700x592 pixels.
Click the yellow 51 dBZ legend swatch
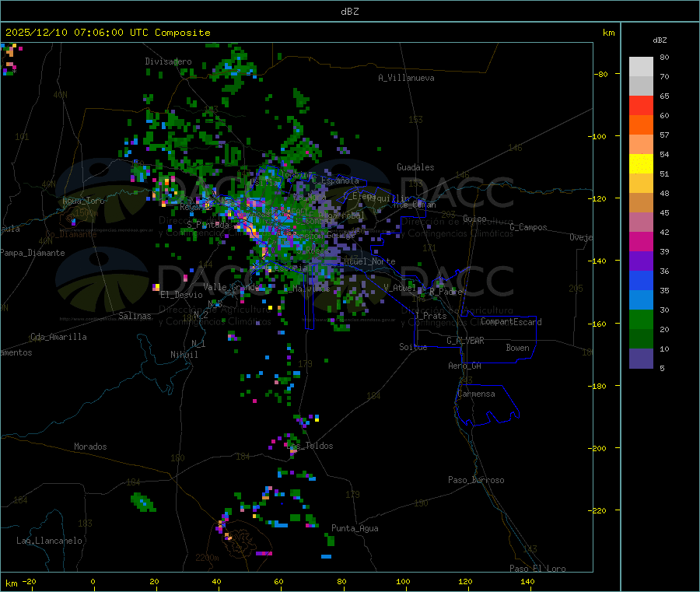pos(641,164)
